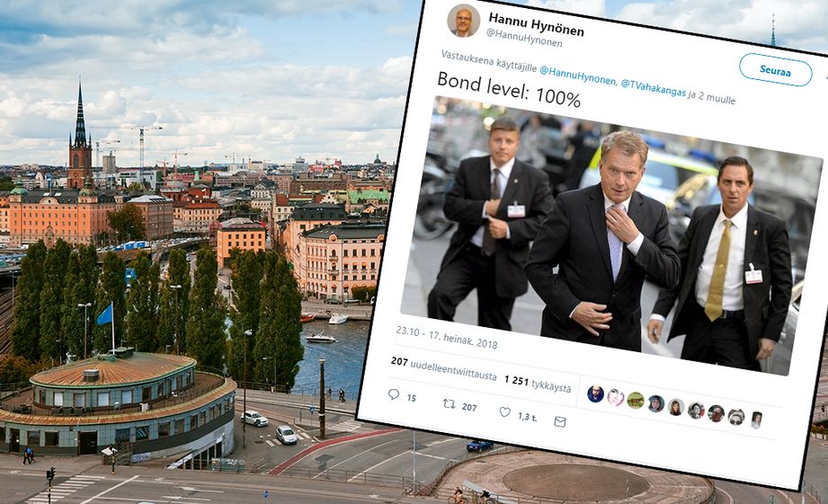
Task: Click the reply speech bubble icon
Action: [394, 394]
